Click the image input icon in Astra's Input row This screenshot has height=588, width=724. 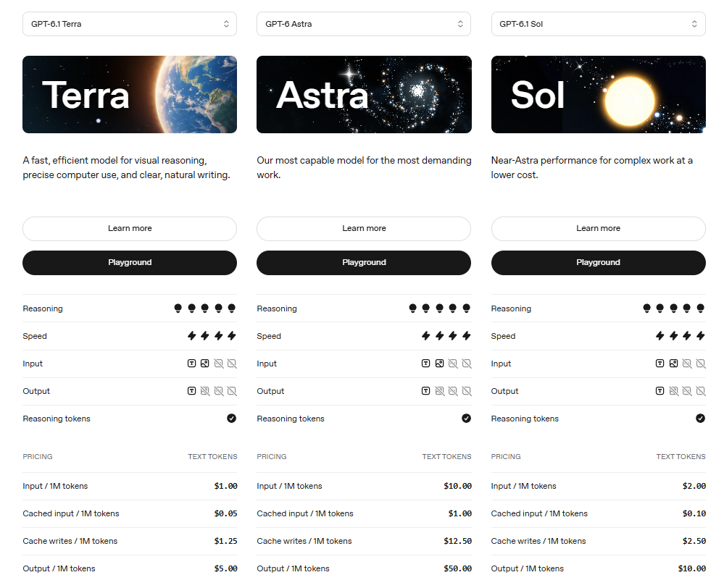point(440,364)
